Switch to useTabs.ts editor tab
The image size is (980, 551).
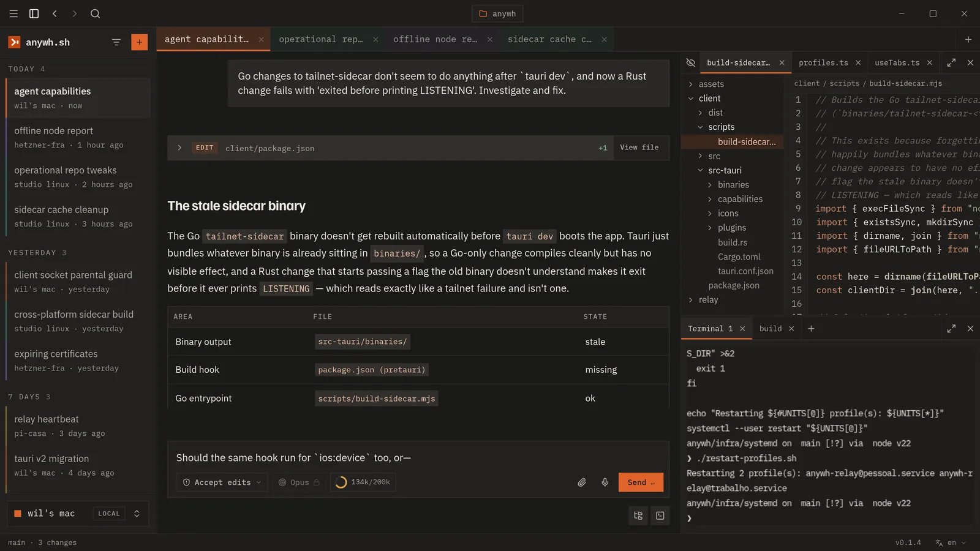(x=897, y=62)
